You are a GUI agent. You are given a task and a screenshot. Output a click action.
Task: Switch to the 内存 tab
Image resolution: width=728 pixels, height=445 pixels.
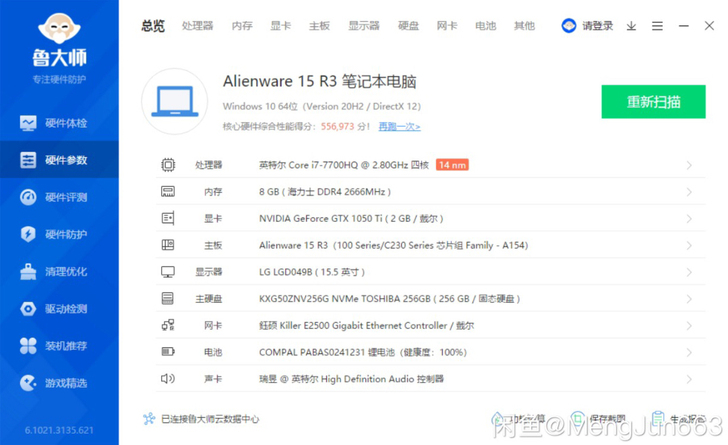(x=242, y=26)
